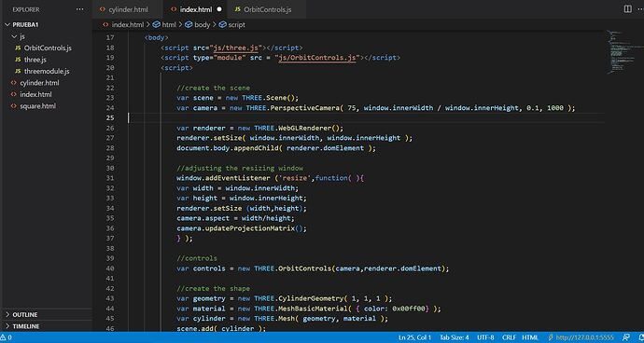Click 'CylinderGeometry' in line 43
This screenshot has width=644, height=343.
pyautogui.click(x=312, y=298)
